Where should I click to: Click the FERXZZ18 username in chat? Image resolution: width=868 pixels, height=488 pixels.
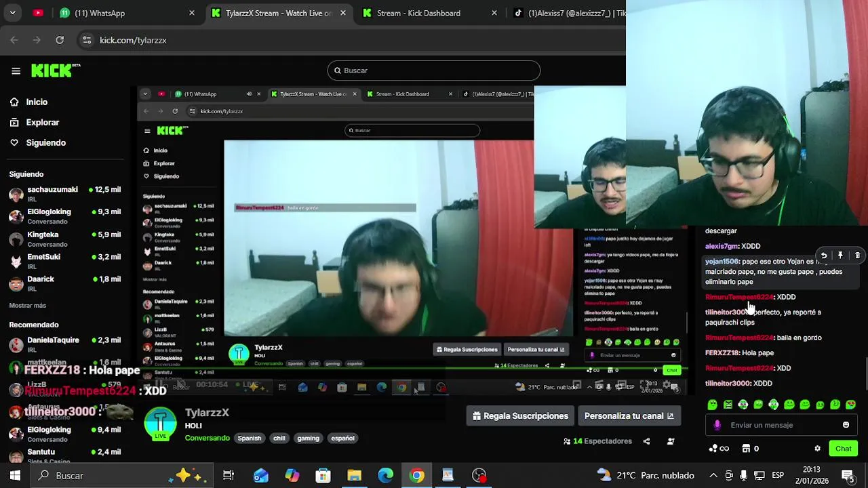[x=722, y=352]
